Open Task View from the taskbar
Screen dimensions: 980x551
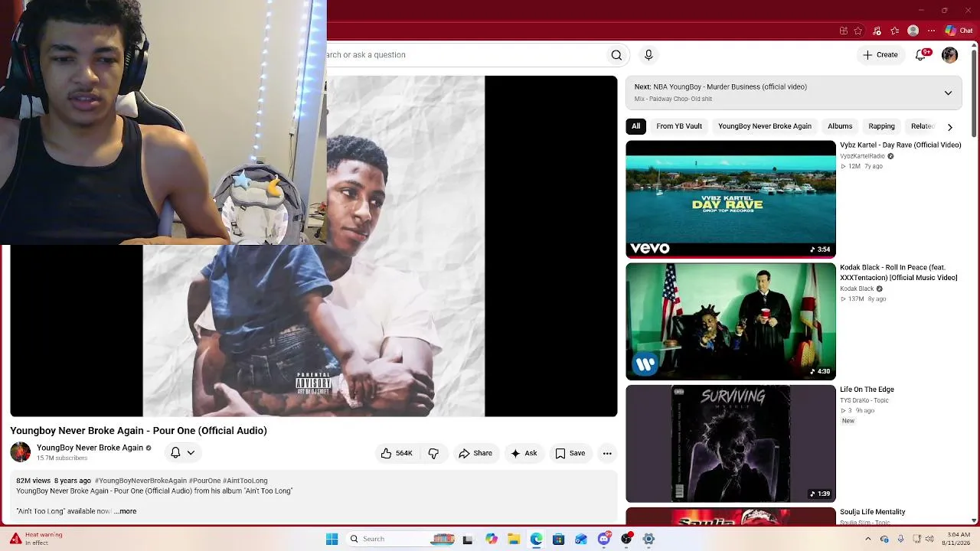[468, 539]
